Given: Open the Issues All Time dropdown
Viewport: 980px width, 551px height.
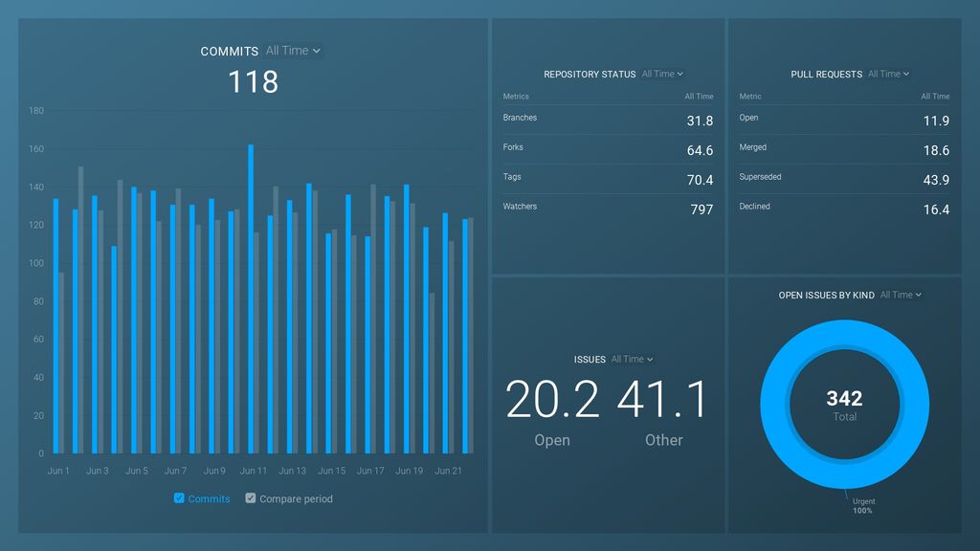Looking at the screenshot, I should [630, 359].
